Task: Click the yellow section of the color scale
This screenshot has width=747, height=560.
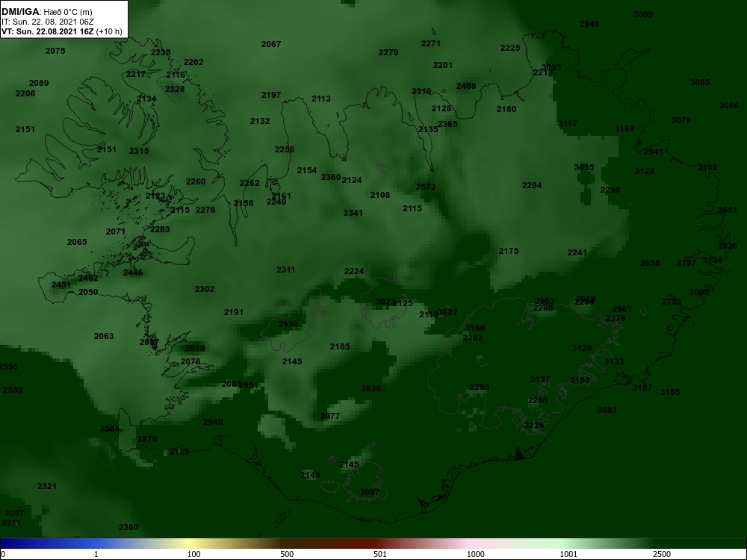Action: click(190, 544)
